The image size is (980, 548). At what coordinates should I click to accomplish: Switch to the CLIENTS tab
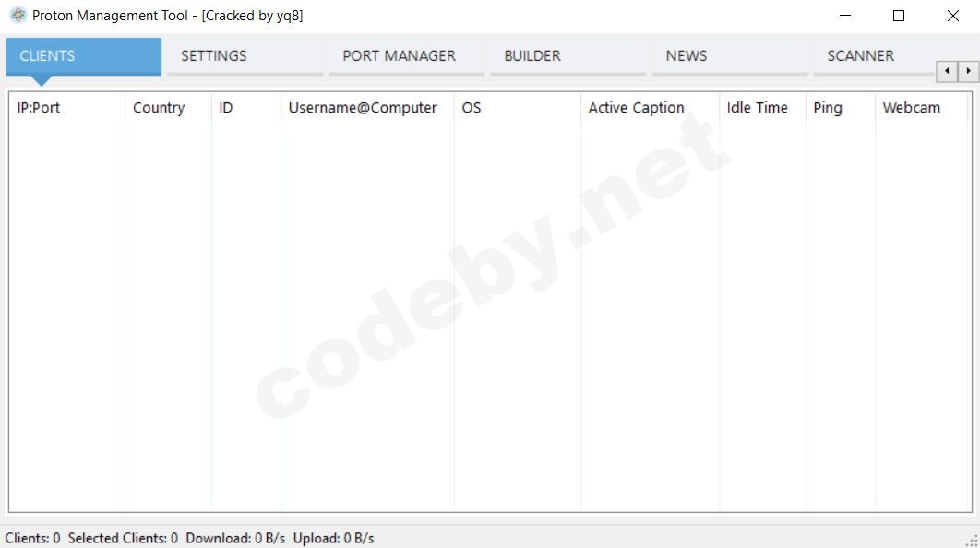click(48, 55)
